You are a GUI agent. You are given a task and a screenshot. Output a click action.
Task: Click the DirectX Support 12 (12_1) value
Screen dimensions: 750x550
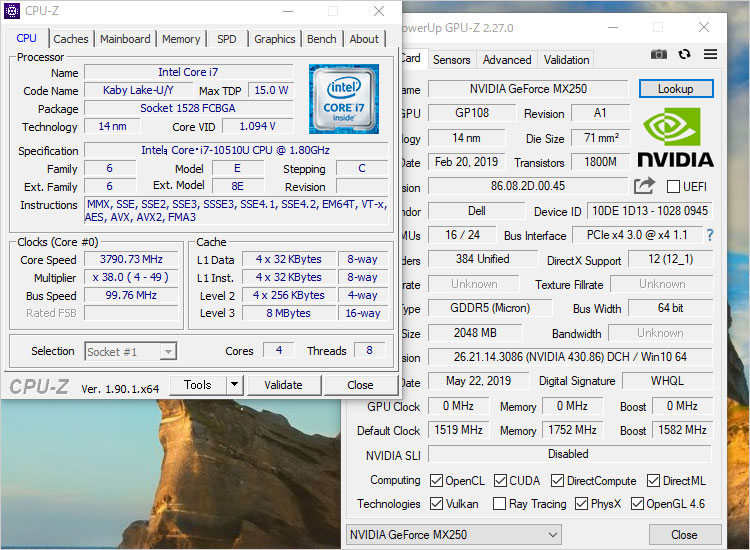[671, 259]
